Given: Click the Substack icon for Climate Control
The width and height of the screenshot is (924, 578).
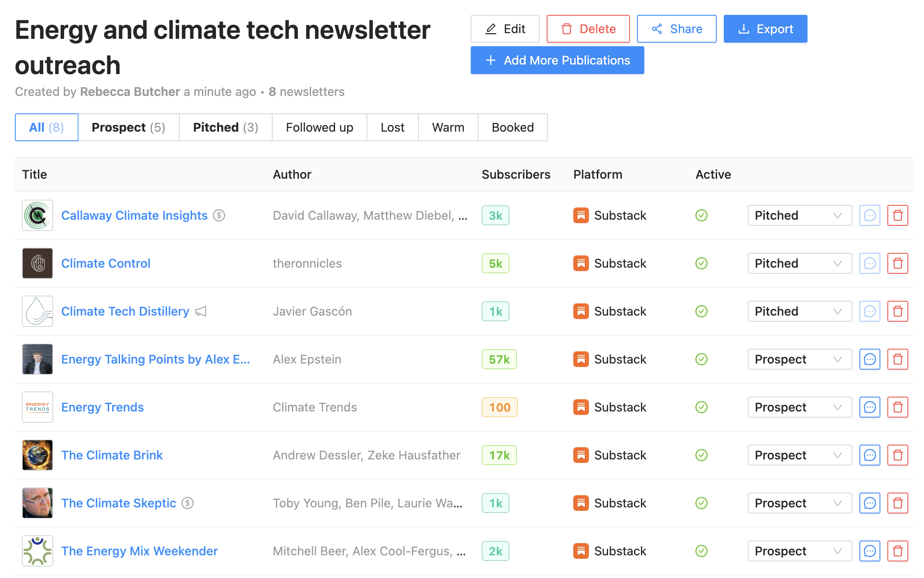Looking at the screenshot, I should click(581, 263).
